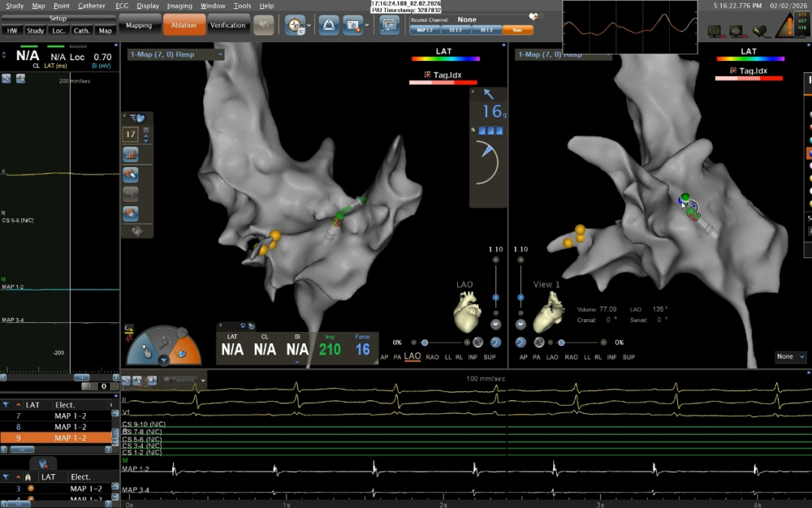Click the grid map icon in left palette
The image size is (812, 508).
(131, 154)
